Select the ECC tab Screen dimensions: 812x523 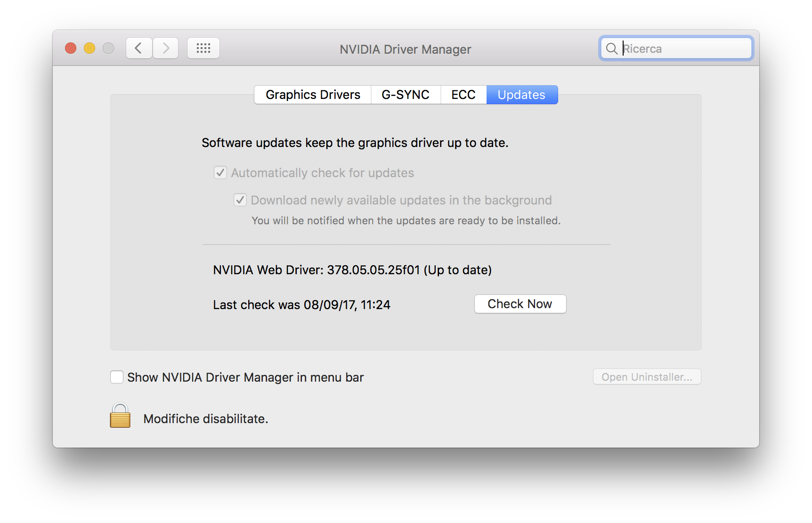[463, 95]
